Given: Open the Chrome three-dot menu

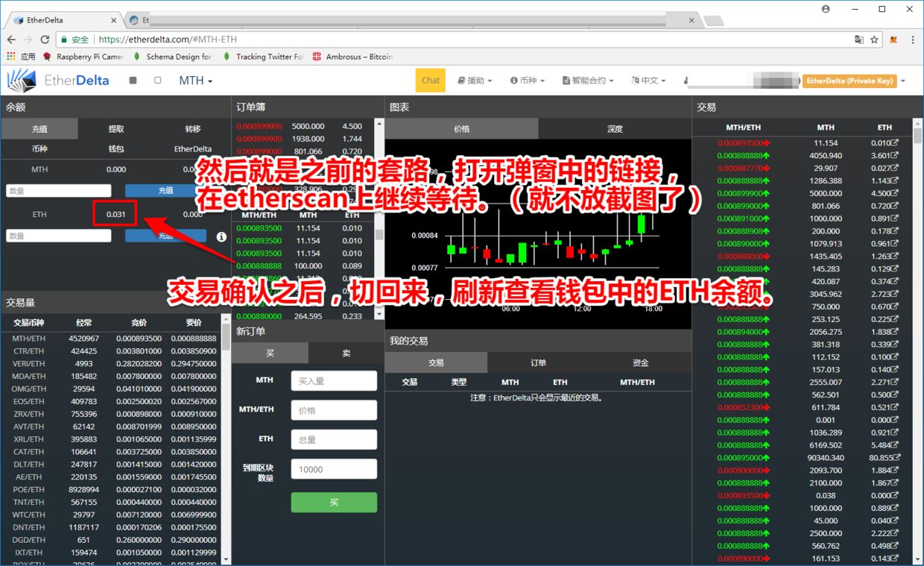Looking at the screenshot, I should [x=913, y=40].
